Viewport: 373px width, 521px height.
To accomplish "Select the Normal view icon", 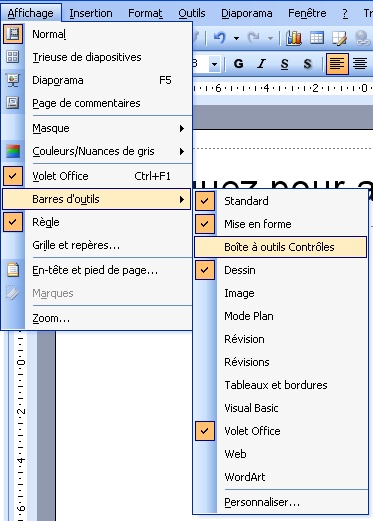I will (x=13, y=34).
